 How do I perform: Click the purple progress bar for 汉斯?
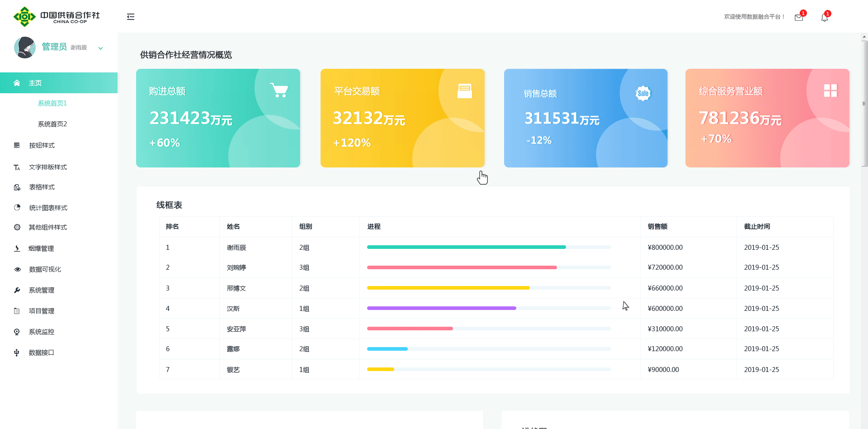pyautogui.click(x=442, y=308)
